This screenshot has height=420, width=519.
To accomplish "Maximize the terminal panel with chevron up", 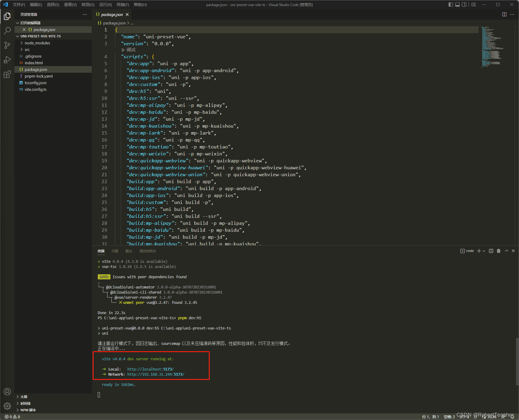I will pyautogui.click(x=507, y=251).
